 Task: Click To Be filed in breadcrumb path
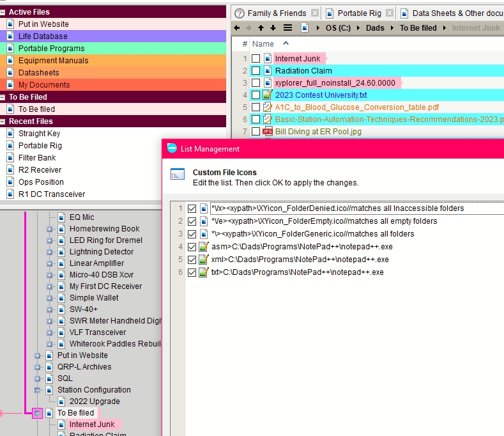(418, 28)
